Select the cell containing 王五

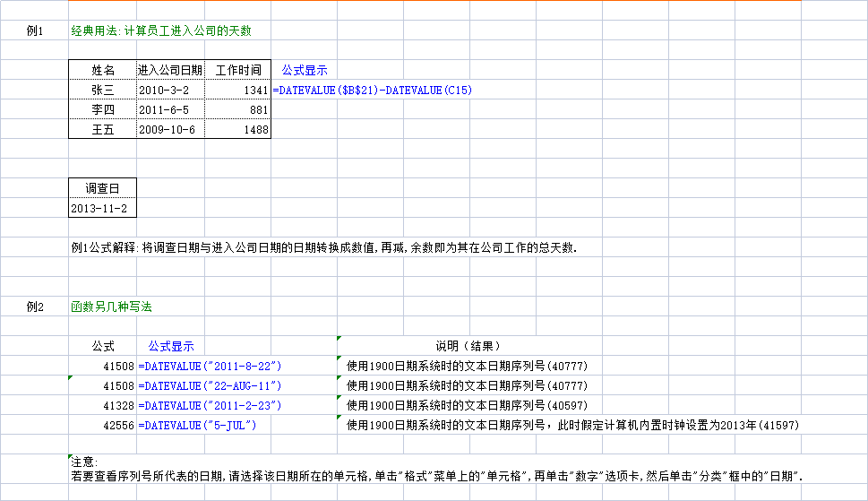click(102, 130)
